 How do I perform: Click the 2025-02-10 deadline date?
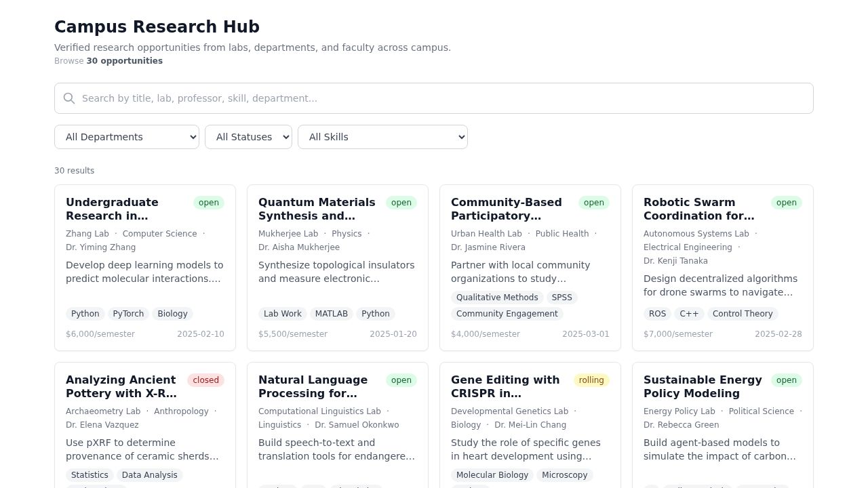[201, 334]
